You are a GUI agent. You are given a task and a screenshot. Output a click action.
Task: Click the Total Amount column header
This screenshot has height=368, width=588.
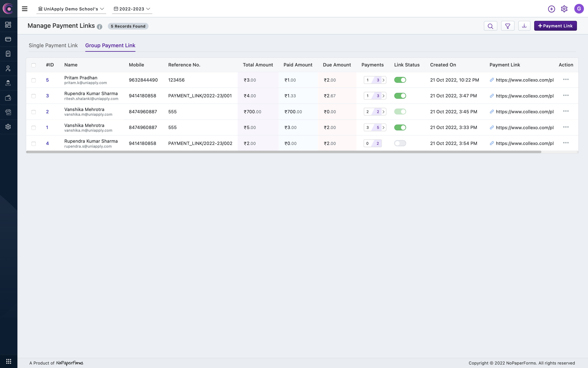pos(258,65)
